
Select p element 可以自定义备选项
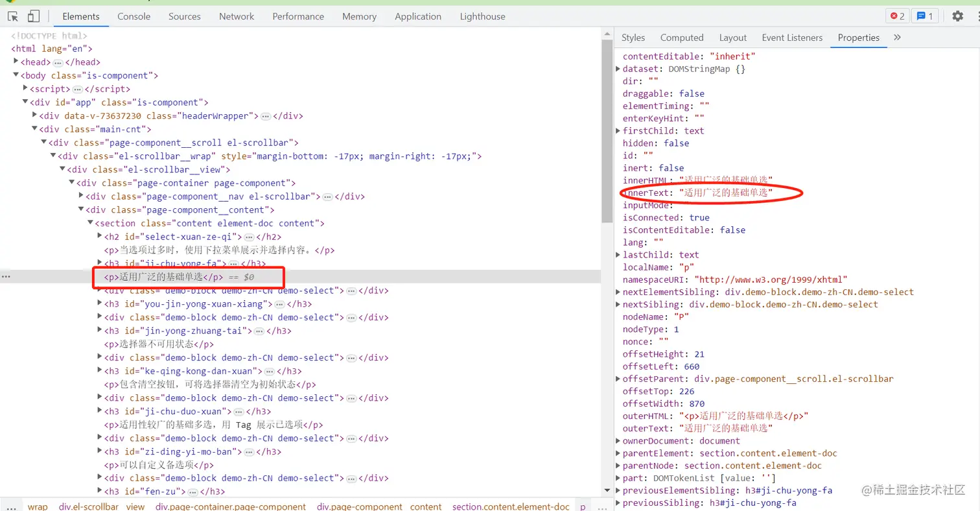point(159,465)
